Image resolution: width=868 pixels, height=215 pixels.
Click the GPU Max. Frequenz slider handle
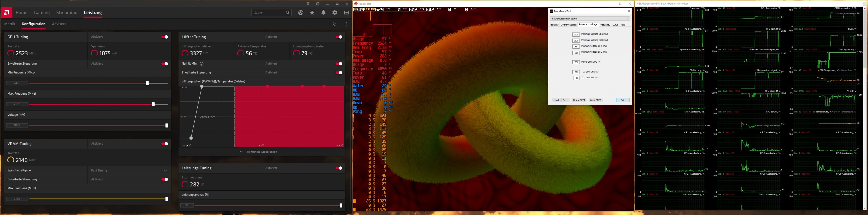(x=153, y=104)
